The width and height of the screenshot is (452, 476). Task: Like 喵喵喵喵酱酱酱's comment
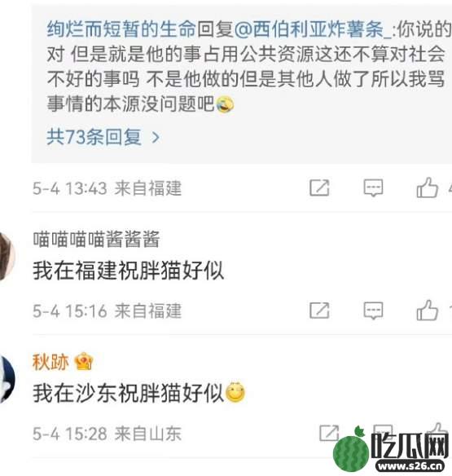(x=427, y=310)
